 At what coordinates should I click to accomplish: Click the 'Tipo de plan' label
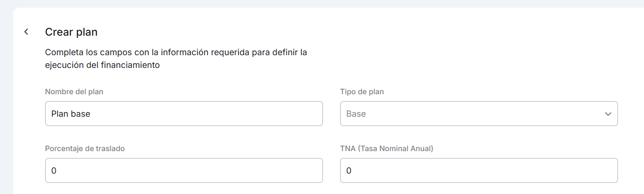(x=362, y=92)
